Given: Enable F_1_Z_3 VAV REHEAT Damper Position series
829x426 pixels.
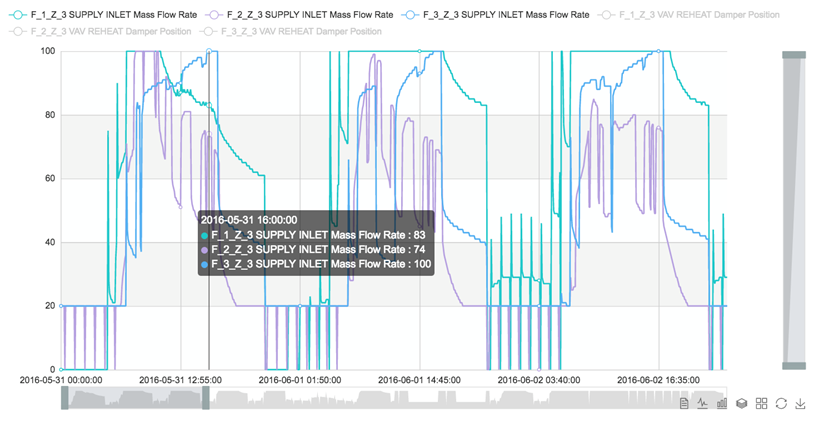Looking at the screenshot, I should click(x=688, y=15).
